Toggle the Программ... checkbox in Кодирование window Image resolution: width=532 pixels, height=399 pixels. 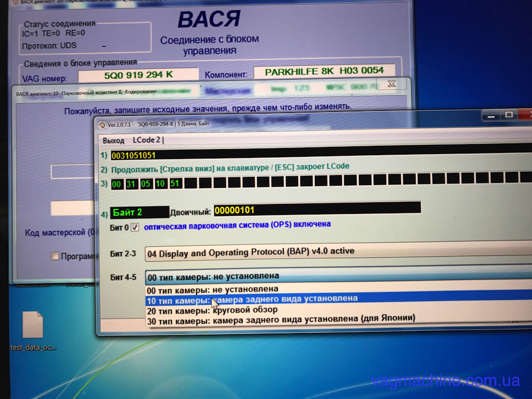tap(55, 256)
